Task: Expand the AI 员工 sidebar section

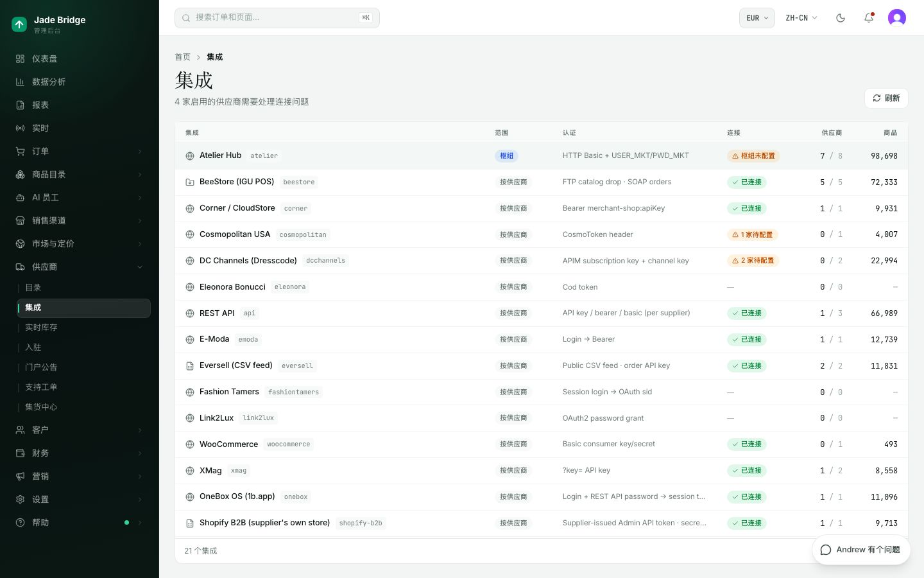Action: (x=80, y=197)
